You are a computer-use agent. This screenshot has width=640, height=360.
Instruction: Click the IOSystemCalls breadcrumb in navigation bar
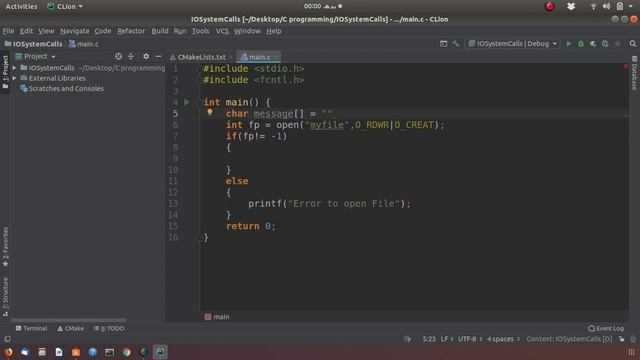tap(33, 44)
